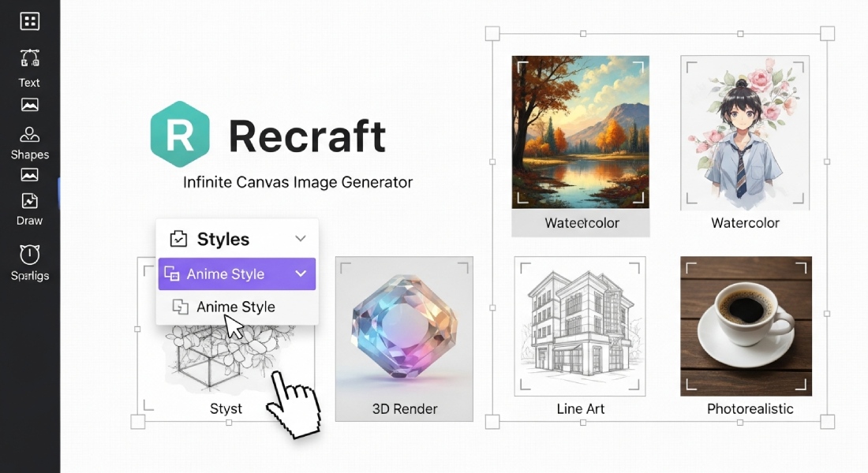Click top-left corner handle of gallery selection frame
This screenshot has width=868, height=473.
tap(492, 34)
